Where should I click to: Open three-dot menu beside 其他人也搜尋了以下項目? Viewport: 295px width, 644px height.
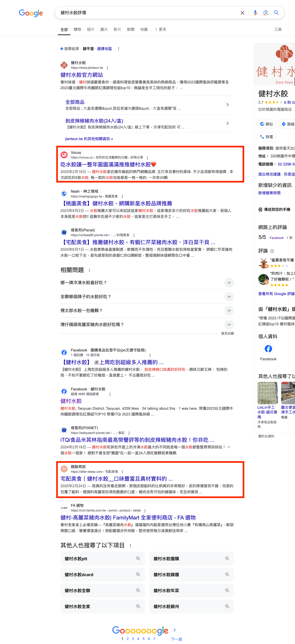click(x=130, y=546)
